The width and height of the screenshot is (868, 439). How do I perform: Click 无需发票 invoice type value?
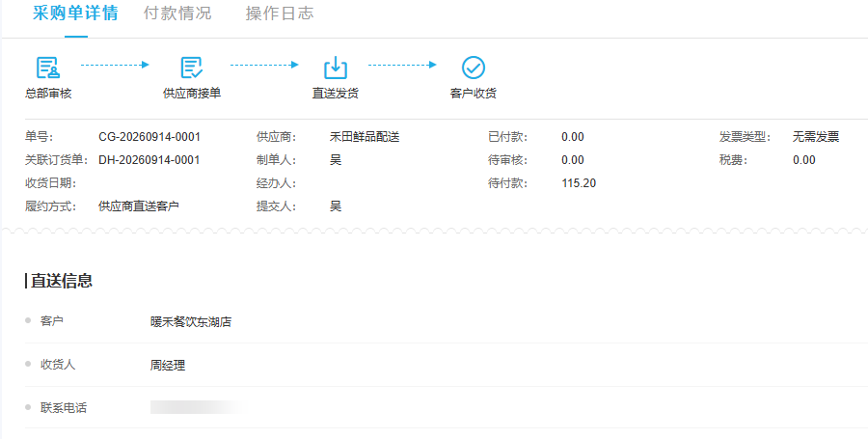815,137
